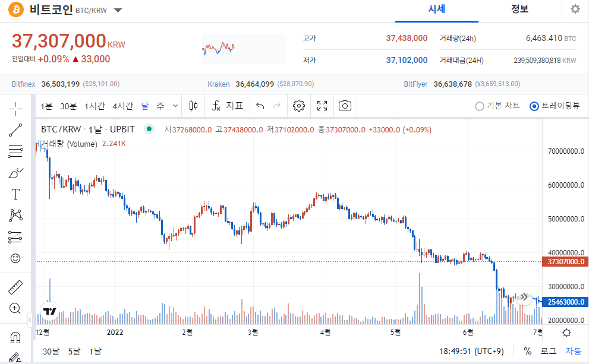Jump to latest bar with arrow button
589x364 pixels.
click(524, 297)
